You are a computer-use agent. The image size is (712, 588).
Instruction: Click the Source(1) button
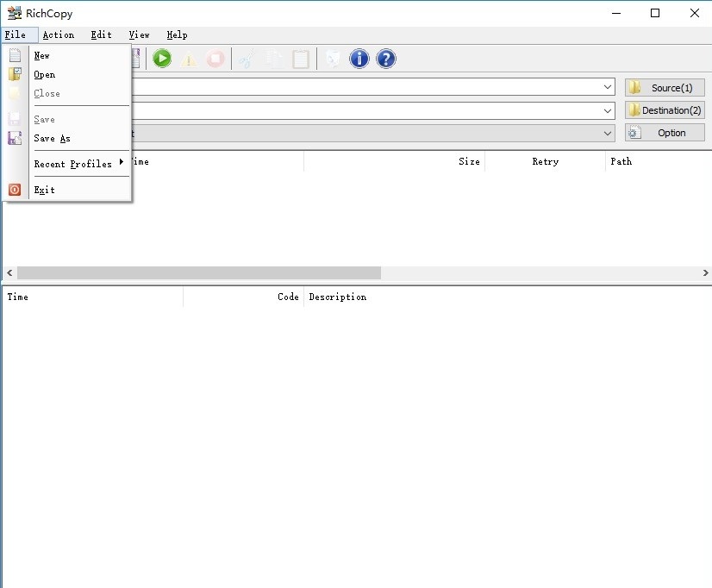[665, 88]
